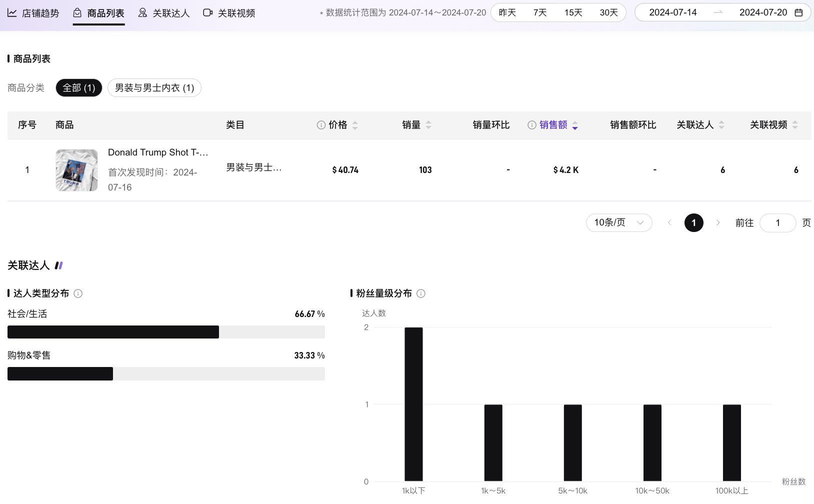Click info icon next to 达人类型分布 title

click(x=78, y=293)
